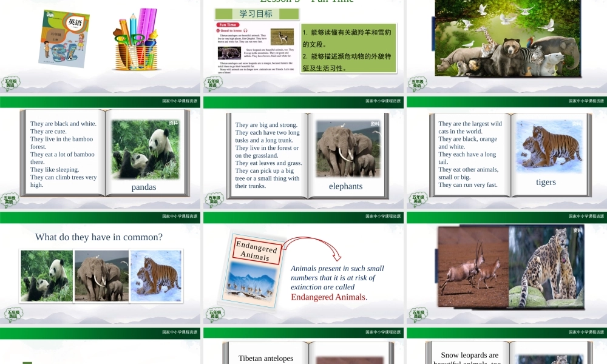Screen dimensions: 607x364
Task: Click the question What do they have in common?
Action: pos(98,237)
